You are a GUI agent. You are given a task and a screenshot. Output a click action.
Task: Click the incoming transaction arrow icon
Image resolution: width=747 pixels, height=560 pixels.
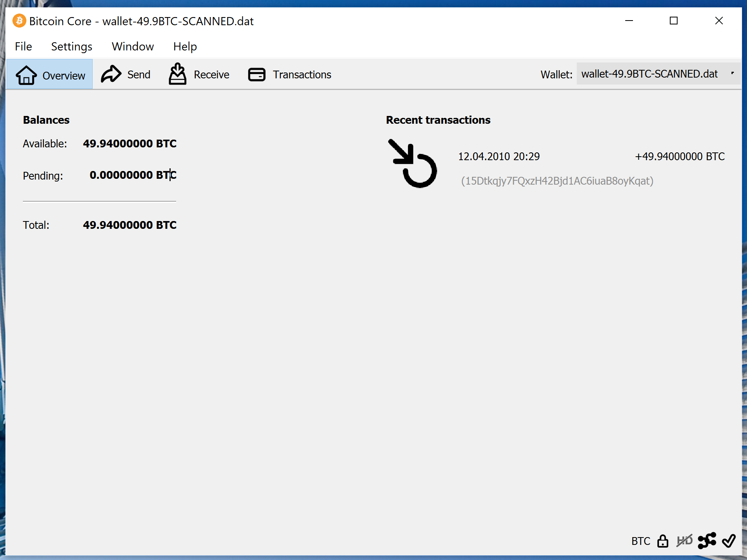click(412, 163)
